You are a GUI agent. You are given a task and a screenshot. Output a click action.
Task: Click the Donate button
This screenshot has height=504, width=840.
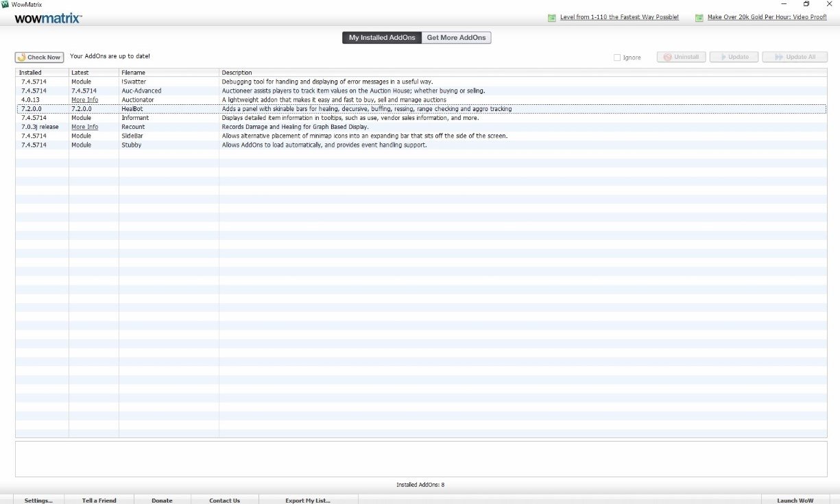[x=163, y=501]
